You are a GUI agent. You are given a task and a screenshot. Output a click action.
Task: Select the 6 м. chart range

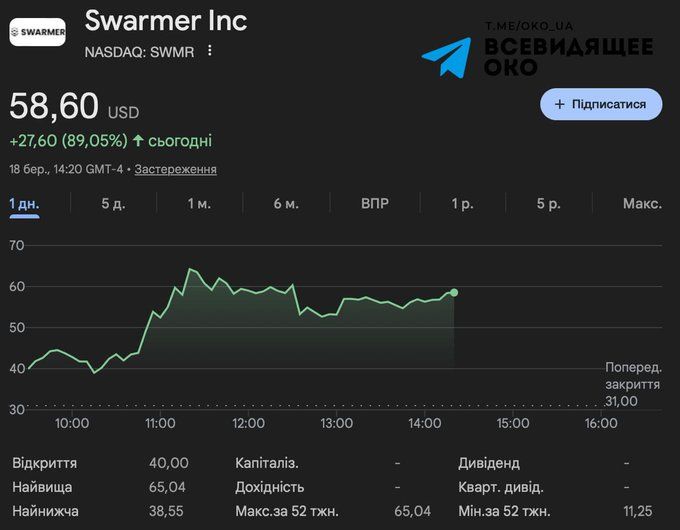click(x=286, y=203)
